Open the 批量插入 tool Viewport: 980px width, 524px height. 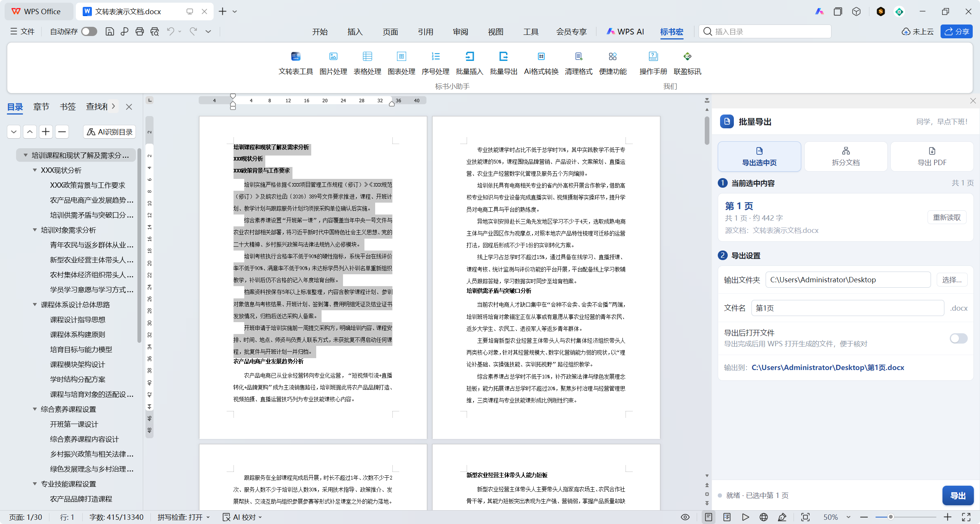pos(469,63)
